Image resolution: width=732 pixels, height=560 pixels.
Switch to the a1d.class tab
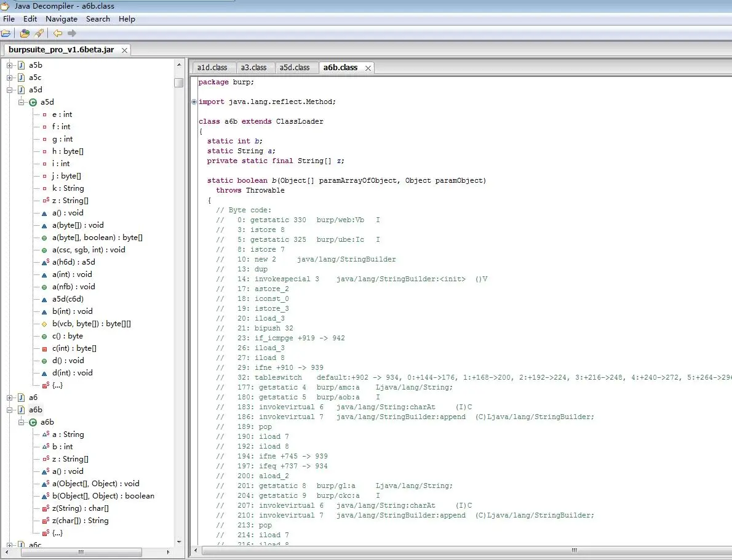coord(212,68)
